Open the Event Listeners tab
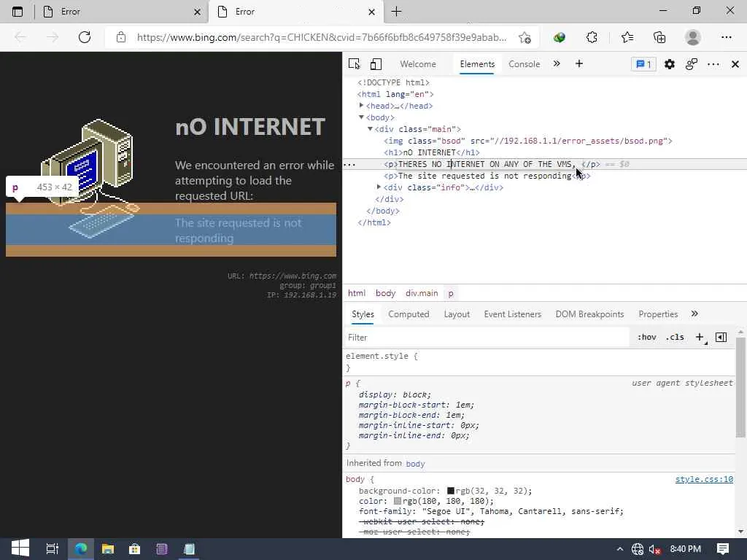This screenshot has height=560, width=747. click(513, 314)
